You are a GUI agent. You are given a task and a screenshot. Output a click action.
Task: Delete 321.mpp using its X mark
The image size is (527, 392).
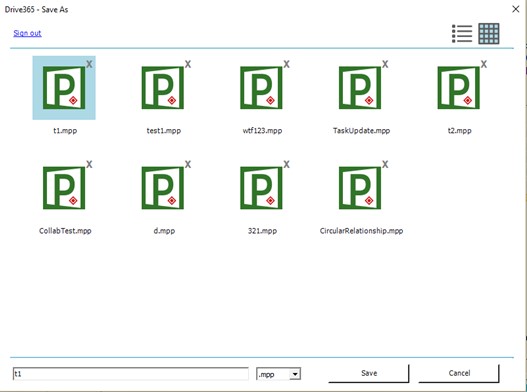click(286, 164)
